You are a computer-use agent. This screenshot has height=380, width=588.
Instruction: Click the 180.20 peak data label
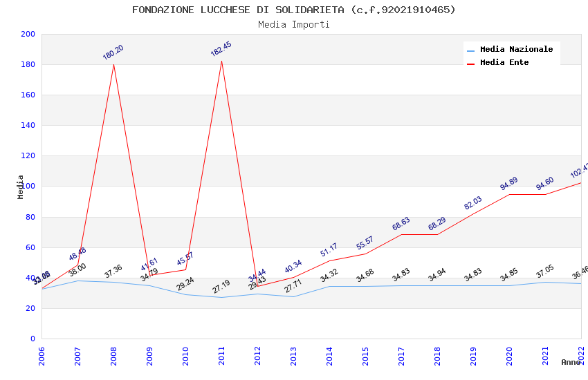point(113,53)
